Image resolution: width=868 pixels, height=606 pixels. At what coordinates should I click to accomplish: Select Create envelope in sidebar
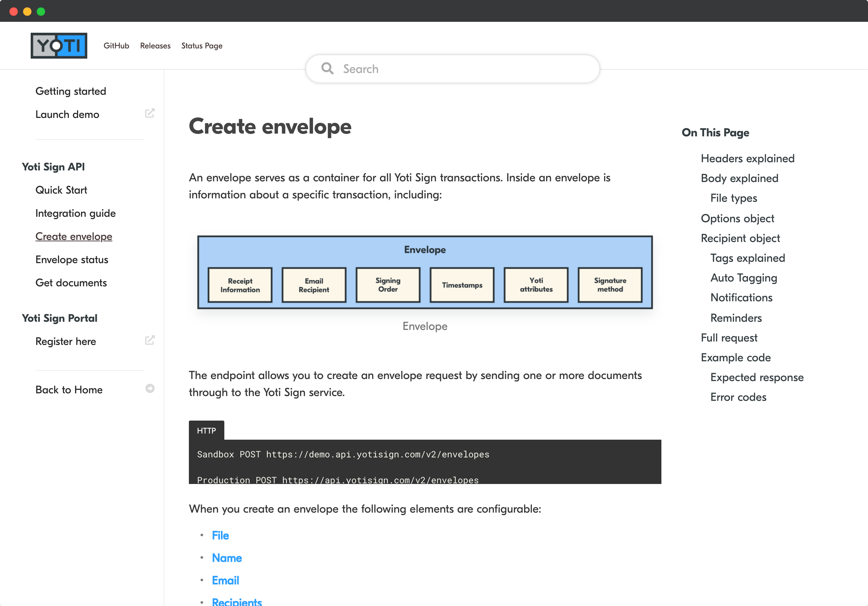click(x=74, y=236)
